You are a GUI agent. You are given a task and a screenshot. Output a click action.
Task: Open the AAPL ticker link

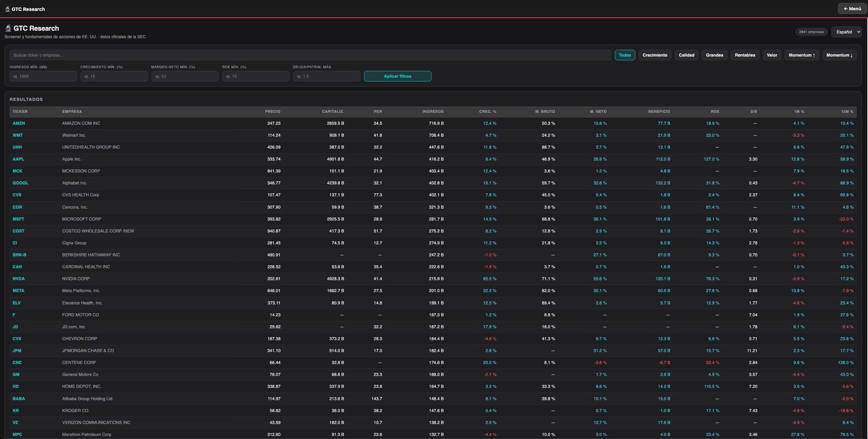(18, 159)
